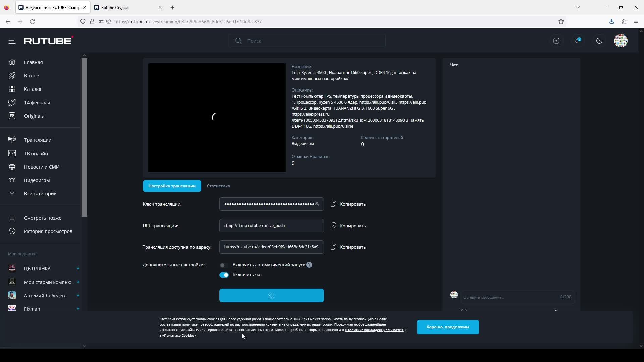644x362 pixels.
Task: Switch to the Rutube Студия browser tab
Action: click(x=125, y=7)
